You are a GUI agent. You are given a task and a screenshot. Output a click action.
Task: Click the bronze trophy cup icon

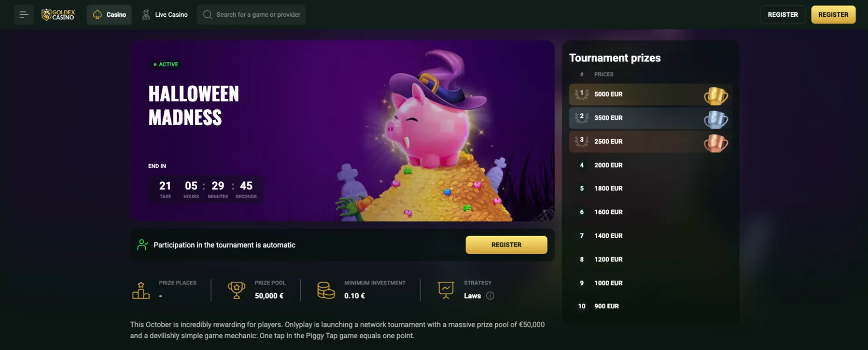[x=715, y=143]
